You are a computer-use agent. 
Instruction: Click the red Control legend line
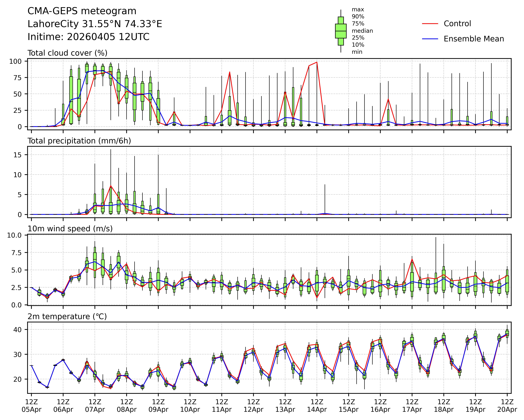click(x=430, y=24)
